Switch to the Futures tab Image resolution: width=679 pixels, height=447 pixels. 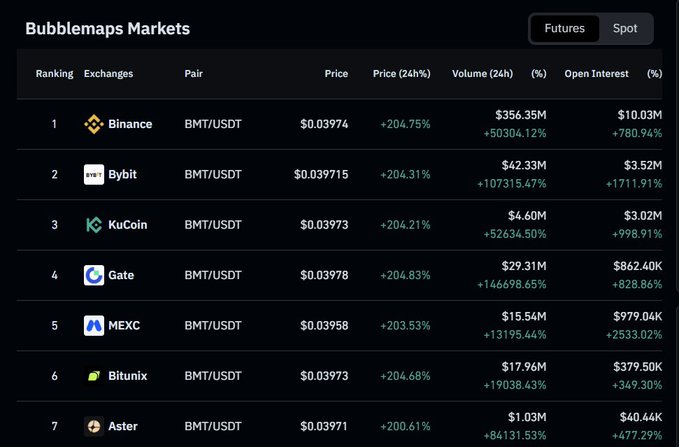(564, 29)
